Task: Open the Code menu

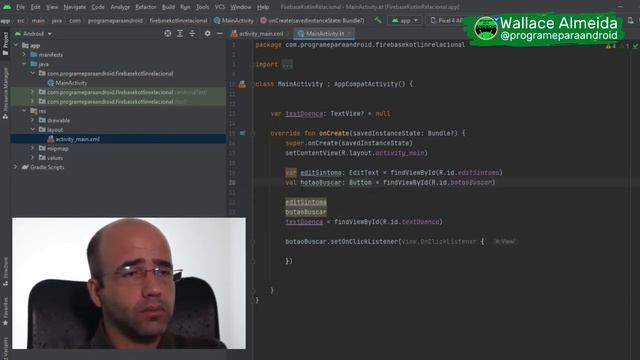Action: click(98, 7)
